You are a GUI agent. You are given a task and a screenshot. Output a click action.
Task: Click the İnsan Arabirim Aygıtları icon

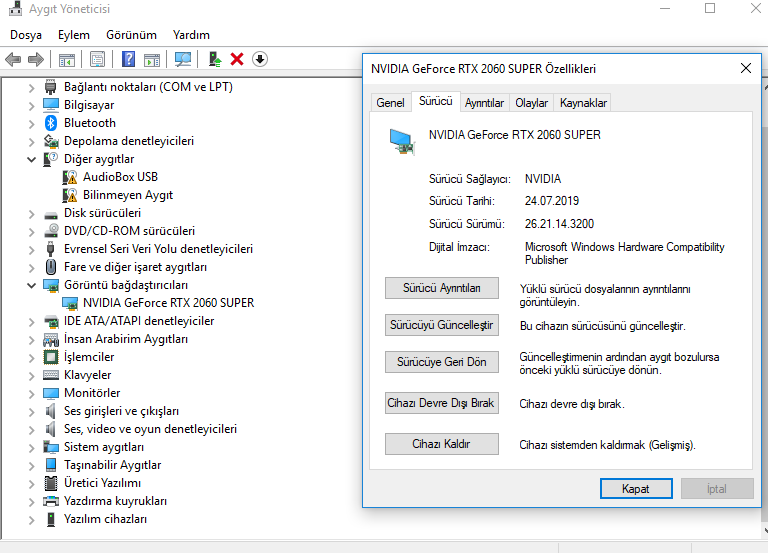51,339
